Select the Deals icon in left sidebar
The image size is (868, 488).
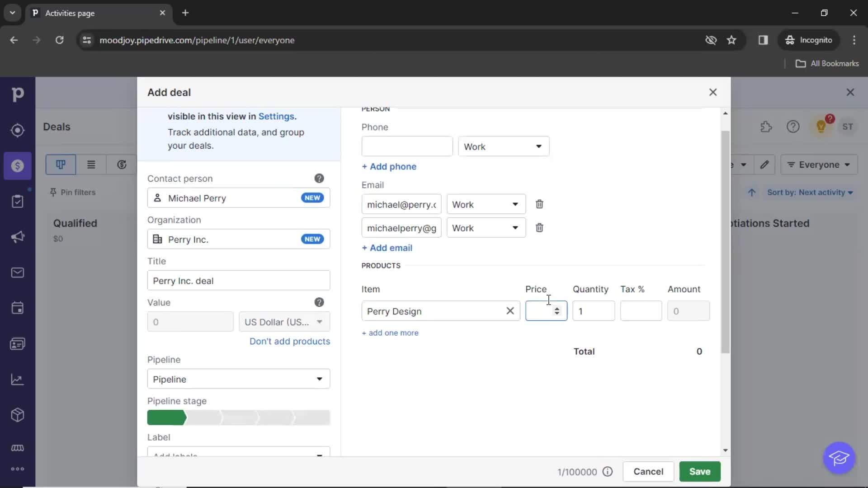[18, 166]
